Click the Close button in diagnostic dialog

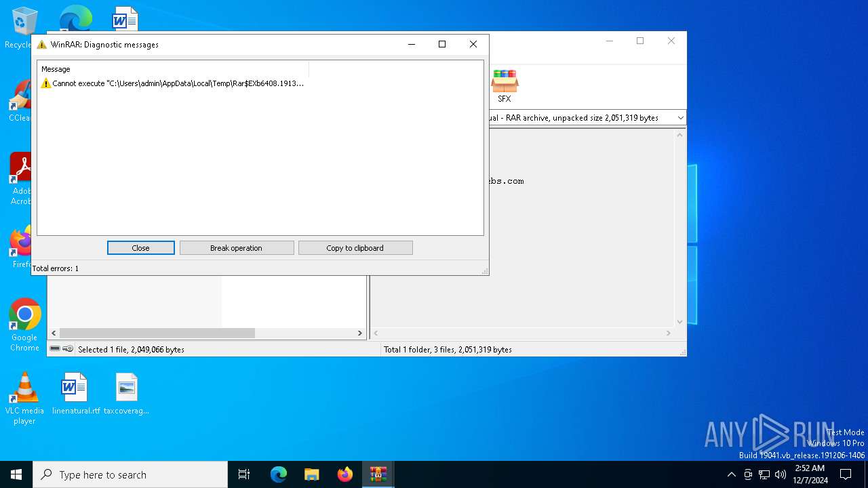(140, 248)
